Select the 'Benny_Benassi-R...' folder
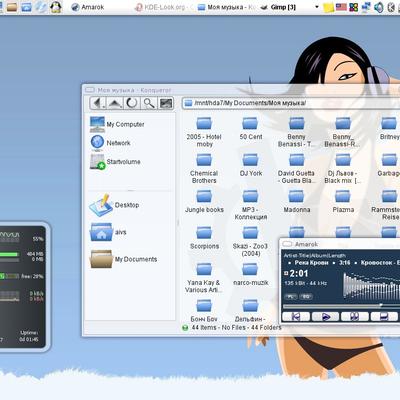Screen dimensions: 400x400 pyautogui.click(x=342, y=133)
